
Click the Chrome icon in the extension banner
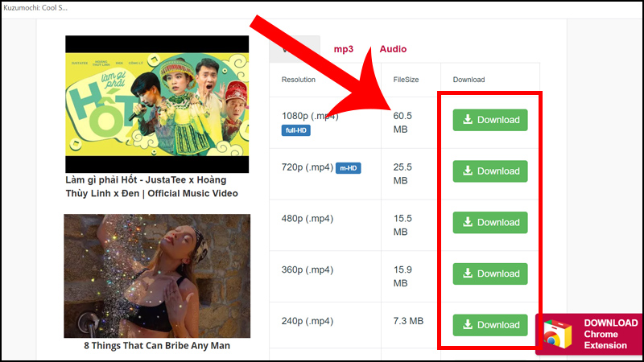(557, 335)
